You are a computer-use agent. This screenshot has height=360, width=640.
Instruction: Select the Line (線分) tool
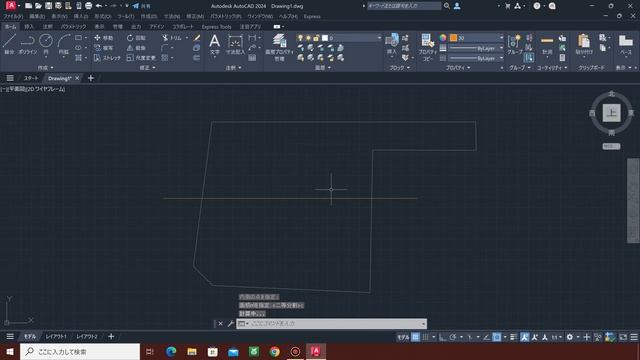click(x=9, y=44)
